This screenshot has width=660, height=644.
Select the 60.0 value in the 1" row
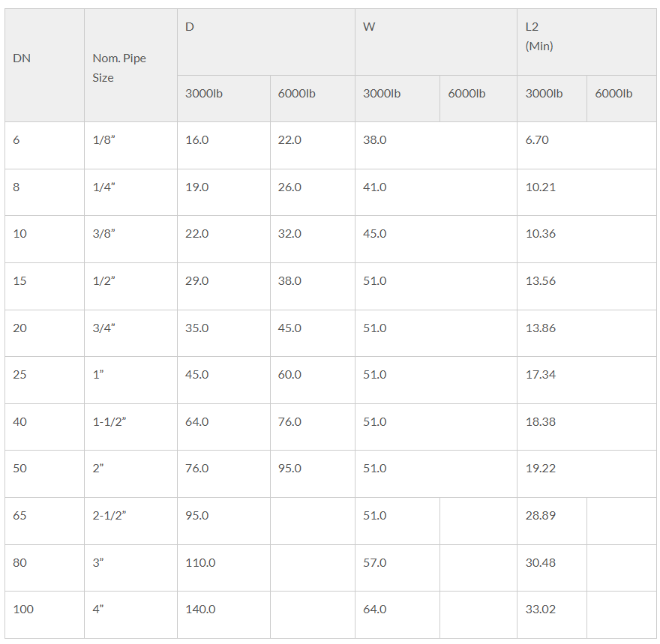289,375
